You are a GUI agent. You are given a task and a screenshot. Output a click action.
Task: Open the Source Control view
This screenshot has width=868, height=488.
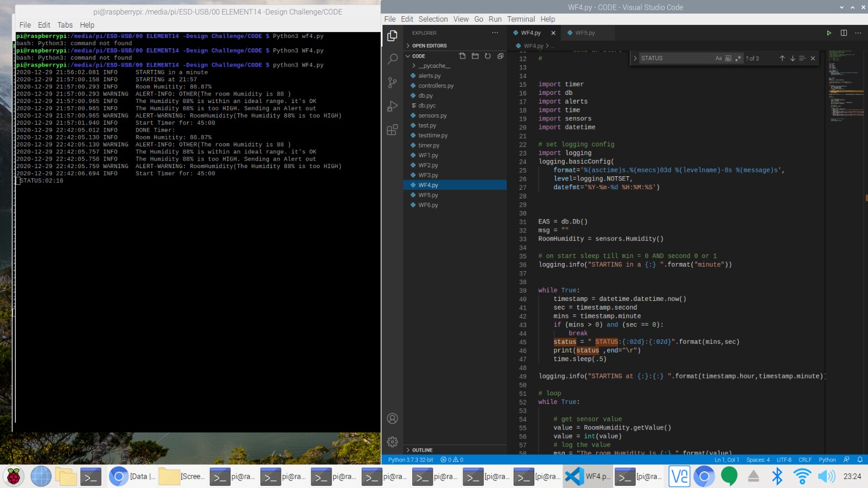(392, 82)
